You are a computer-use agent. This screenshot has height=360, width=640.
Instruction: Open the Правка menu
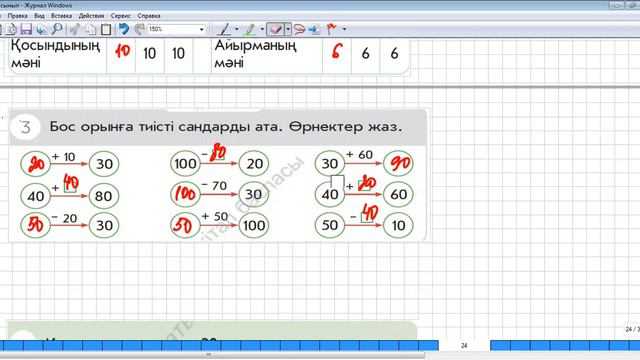tap(18, 16)
